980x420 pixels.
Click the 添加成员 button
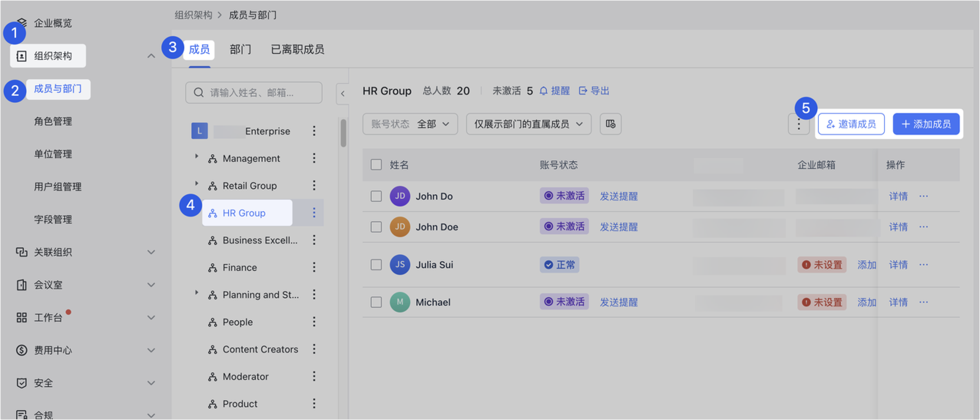point(926,124)
